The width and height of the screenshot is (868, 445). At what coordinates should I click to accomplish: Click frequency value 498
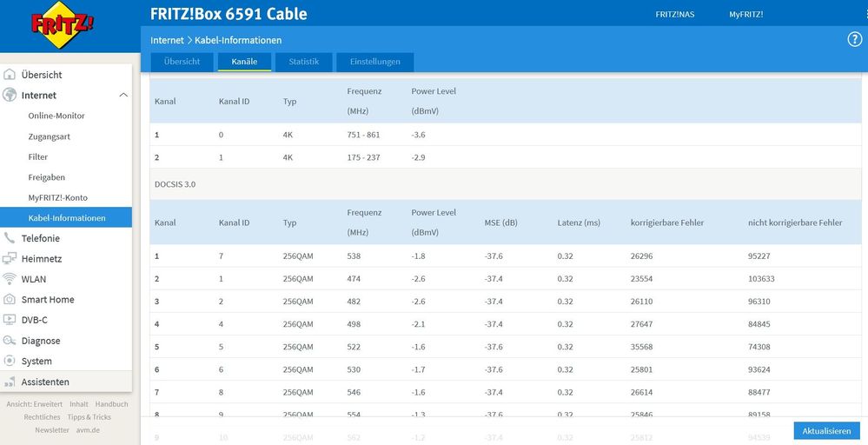[x=354, y=324]
